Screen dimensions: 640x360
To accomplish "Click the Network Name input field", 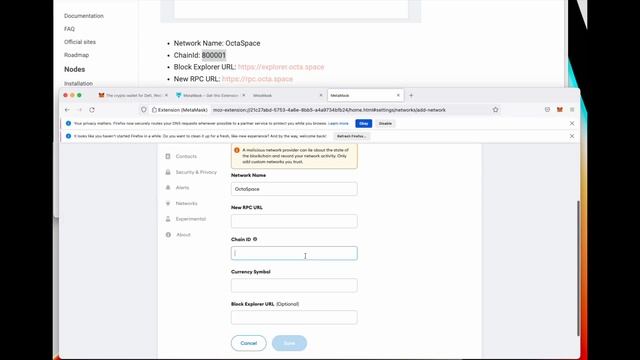I will pos(294,189).
